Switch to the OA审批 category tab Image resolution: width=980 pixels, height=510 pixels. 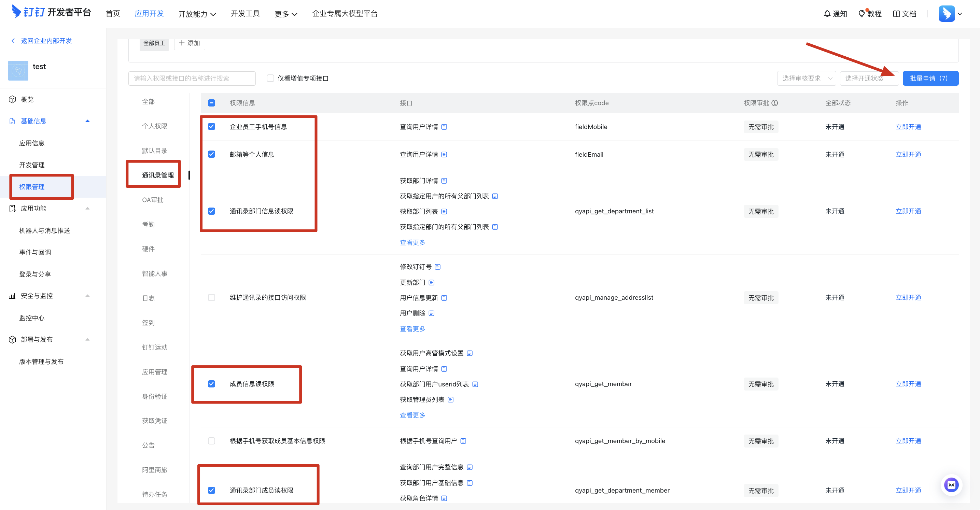point(153,200)
